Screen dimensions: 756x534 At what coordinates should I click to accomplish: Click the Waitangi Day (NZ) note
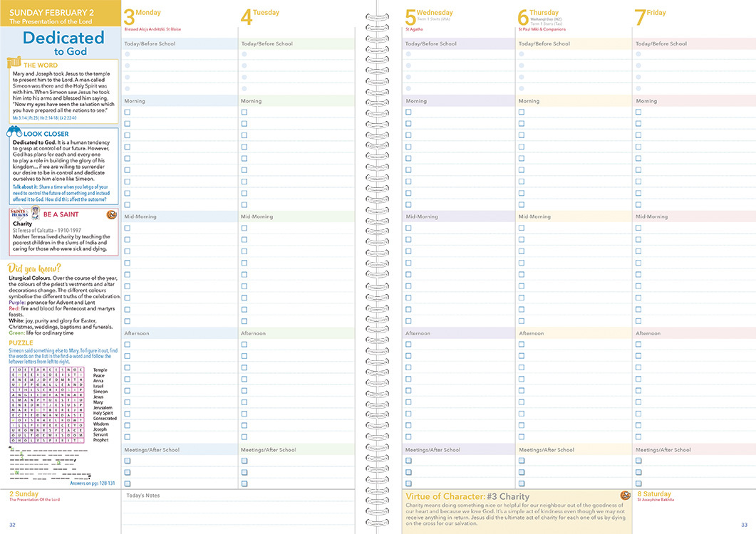click(546, 19)
